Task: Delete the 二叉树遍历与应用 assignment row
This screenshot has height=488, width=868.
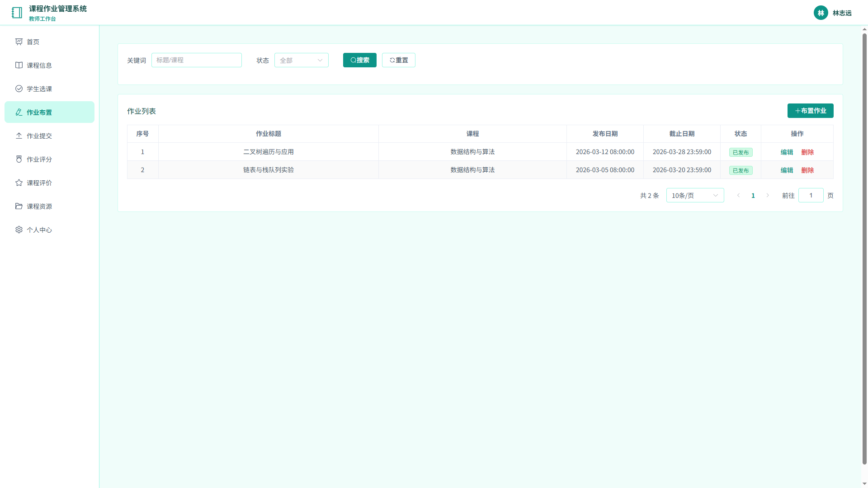Action: 808,152
